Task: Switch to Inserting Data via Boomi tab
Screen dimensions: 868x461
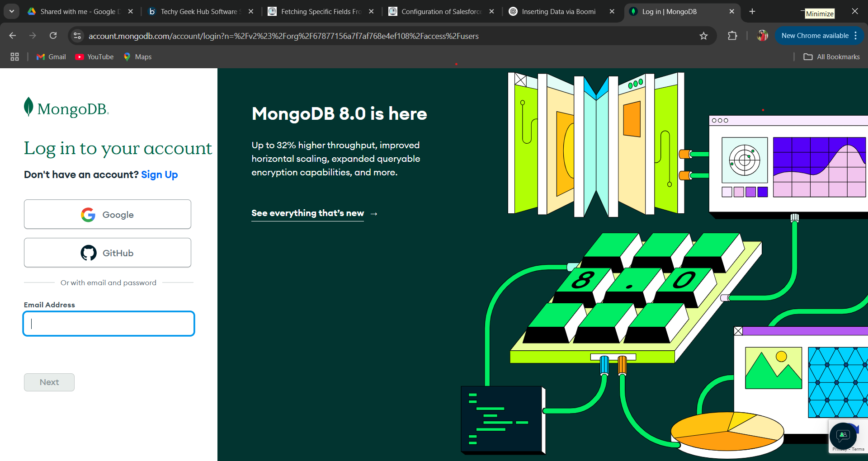Action: coord(558,11)
